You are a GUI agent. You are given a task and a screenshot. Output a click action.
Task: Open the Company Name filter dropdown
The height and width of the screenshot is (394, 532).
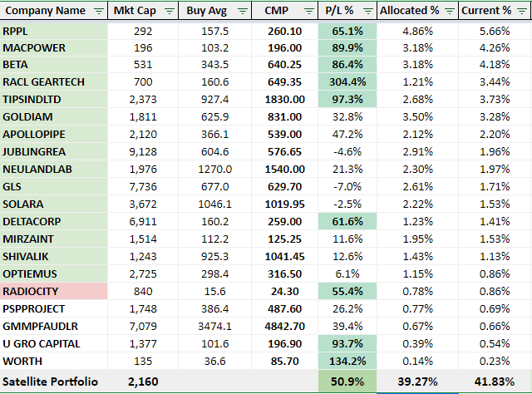pyautogui.click(x=99, y=11)
